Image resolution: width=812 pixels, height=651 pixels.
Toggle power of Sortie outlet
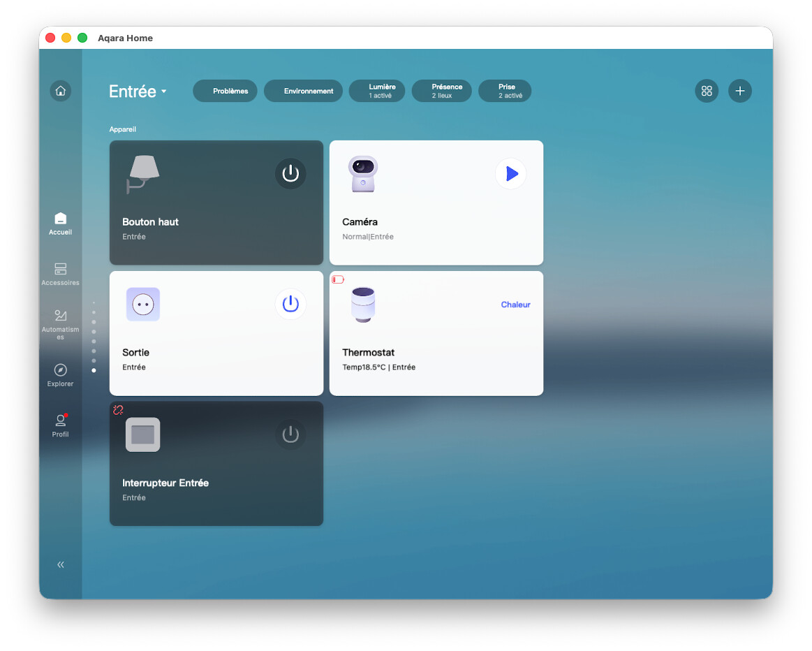pos(290,304)
